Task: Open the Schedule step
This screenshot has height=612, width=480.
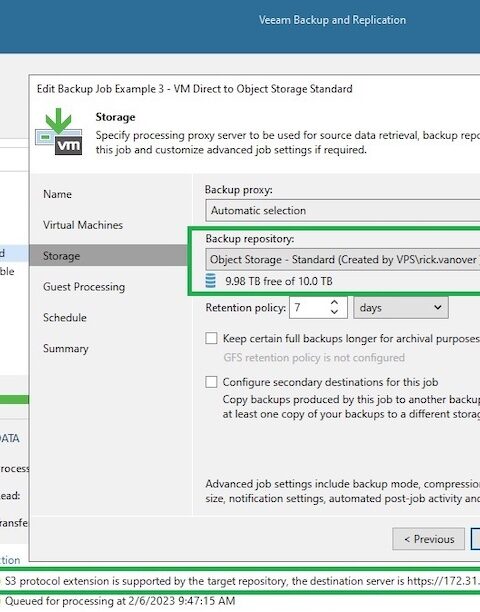Action: point(65,318)
